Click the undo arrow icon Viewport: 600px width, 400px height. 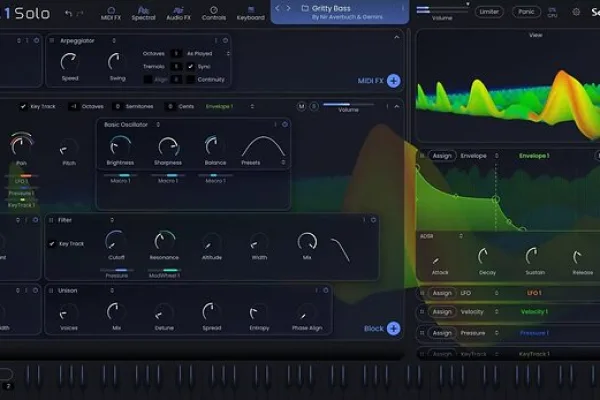click(68, 13)
